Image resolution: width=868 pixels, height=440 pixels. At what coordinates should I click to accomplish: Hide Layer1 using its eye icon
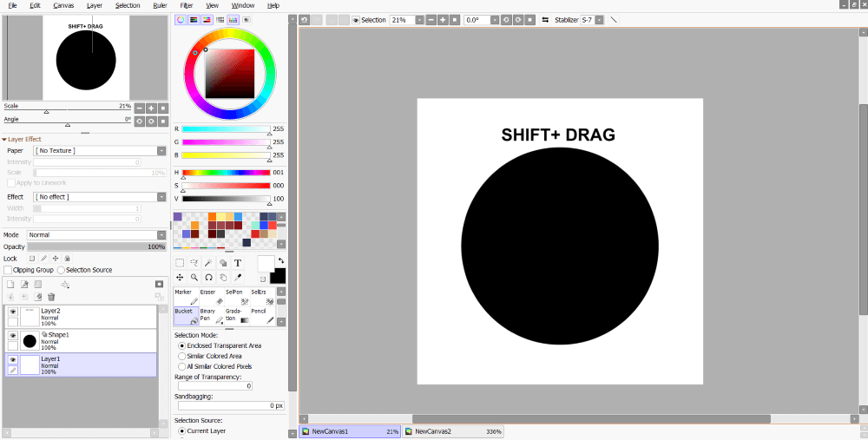coord(13,360)
